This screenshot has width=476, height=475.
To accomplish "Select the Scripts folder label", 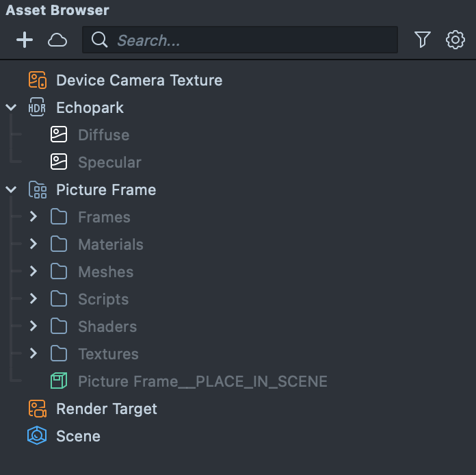I will tap(103, 299).
